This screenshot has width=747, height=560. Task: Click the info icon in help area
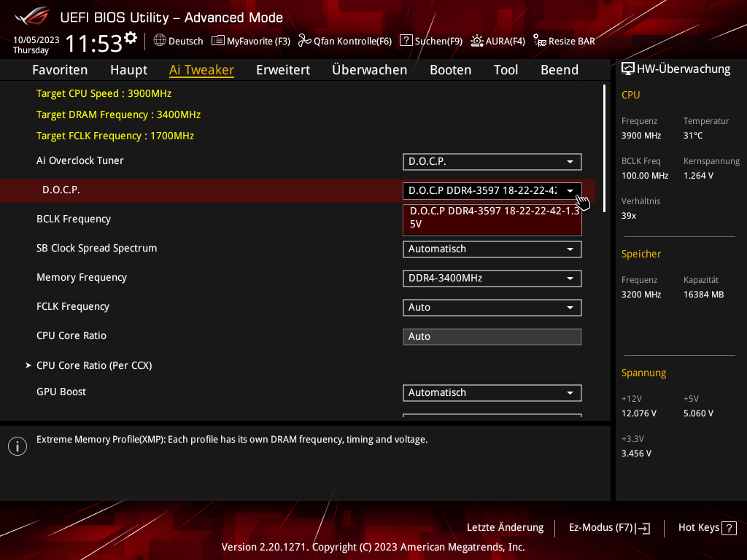click(x=18, y=446)
